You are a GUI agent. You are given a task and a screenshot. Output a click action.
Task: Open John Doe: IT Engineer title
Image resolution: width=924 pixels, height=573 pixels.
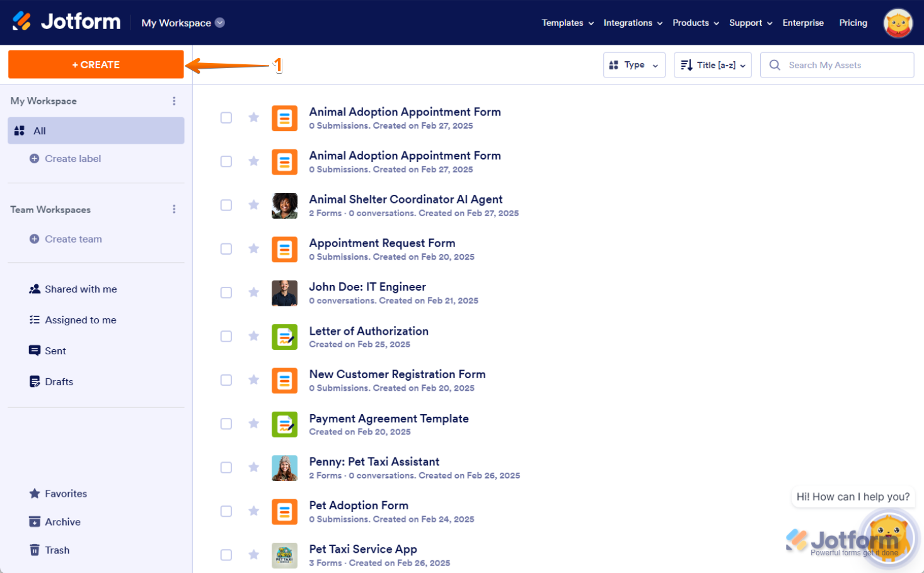pos(367,287)
